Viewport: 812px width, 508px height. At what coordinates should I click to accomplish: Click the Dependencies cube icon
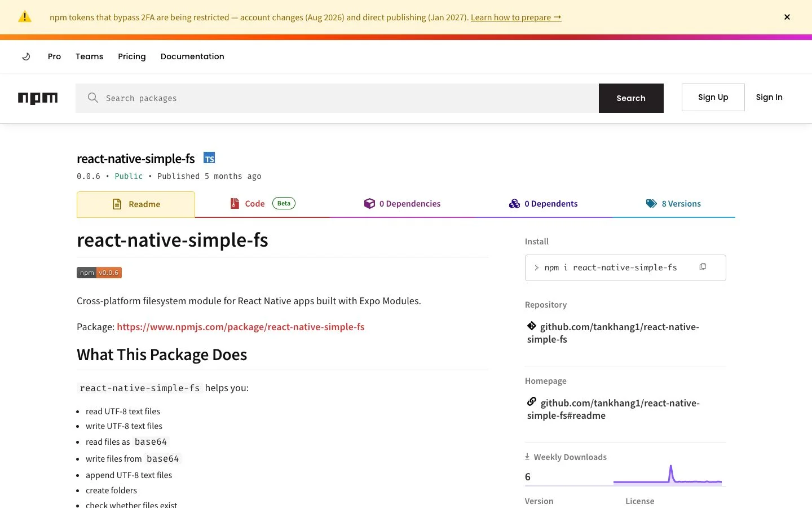tap(369, 204)
